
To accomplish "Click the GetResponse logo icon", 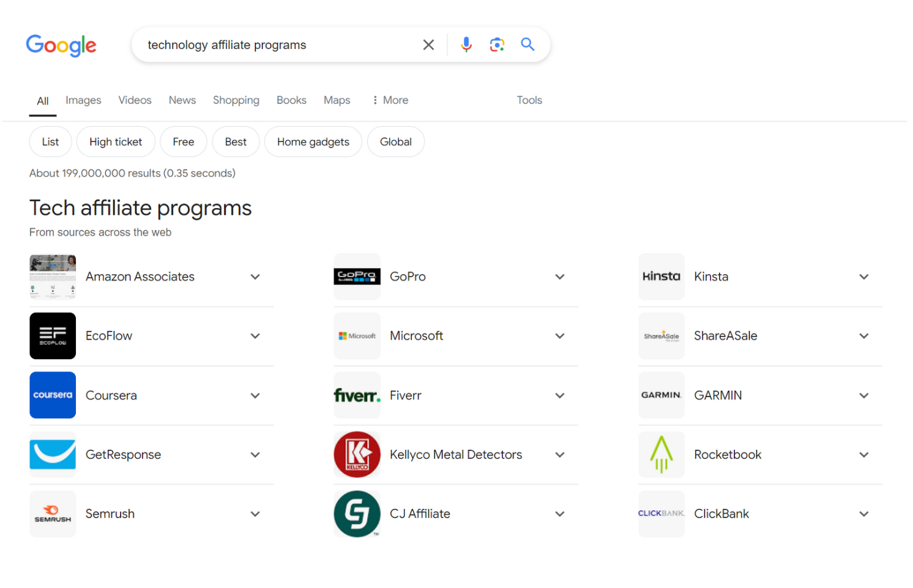I will (53, 455).
